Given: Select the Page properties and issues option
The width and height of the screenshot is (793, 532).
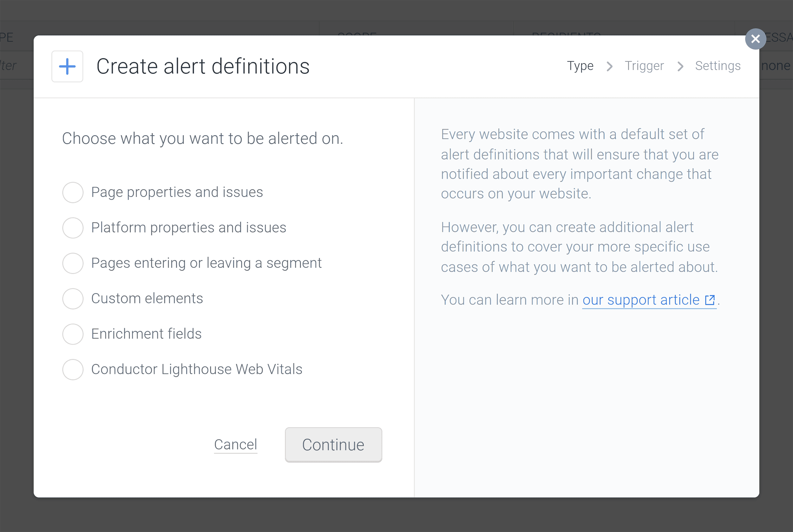Looking at the screenshot, I should 73,192.
